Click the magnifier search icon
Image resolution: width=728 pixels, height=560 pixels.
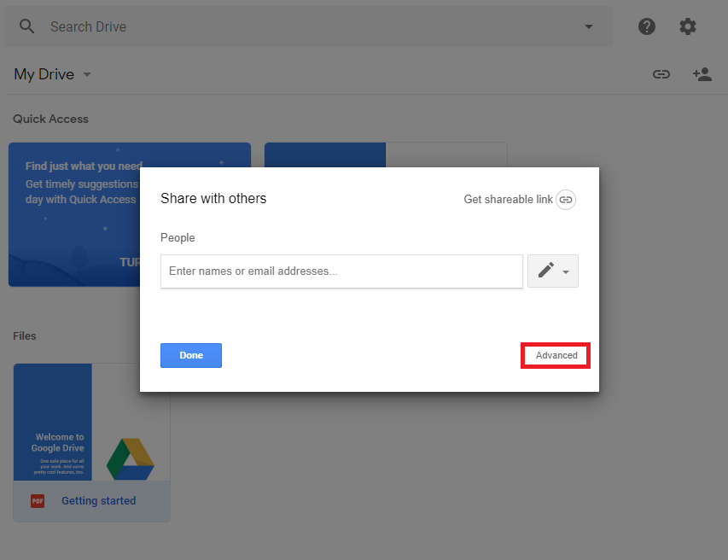point(27,26)
